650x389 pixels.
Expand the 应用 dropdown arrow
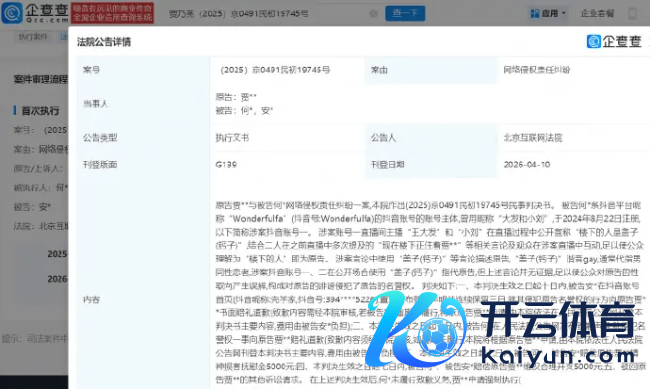pyautogui.click(x=564, y=13)
